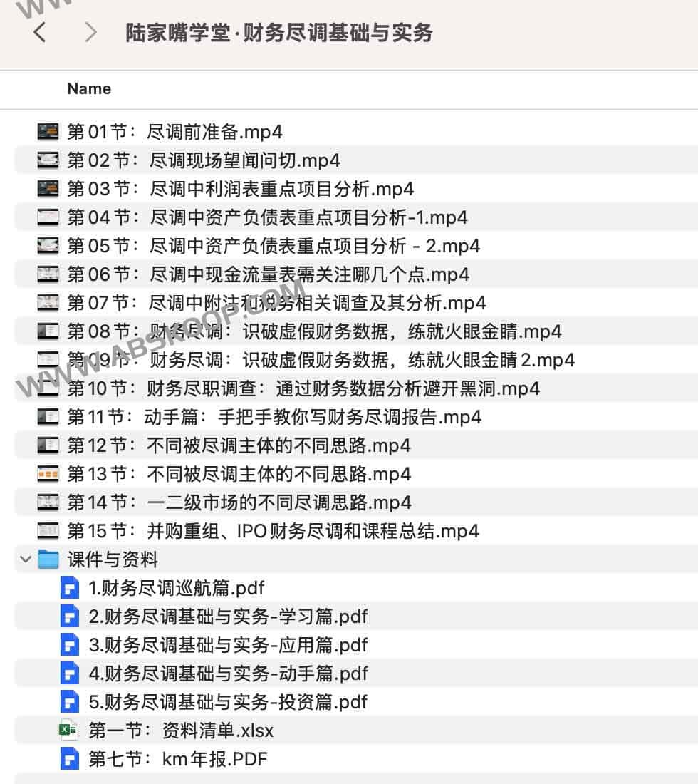Screen dimensions: 698x784
Task: Select file 第02节：尽调现场望闻问切.mp4
Action: (x=203, y=160)
